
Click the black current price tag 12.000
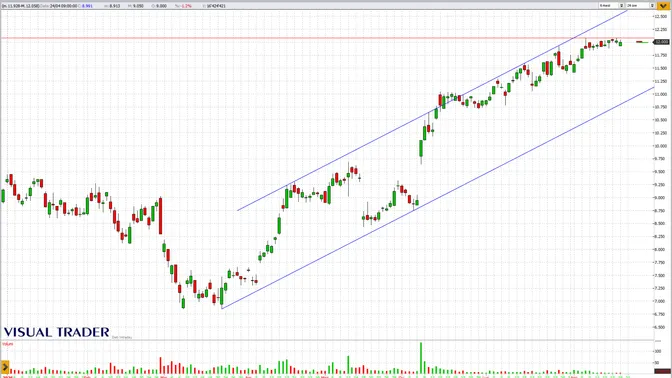coord(661,42)
